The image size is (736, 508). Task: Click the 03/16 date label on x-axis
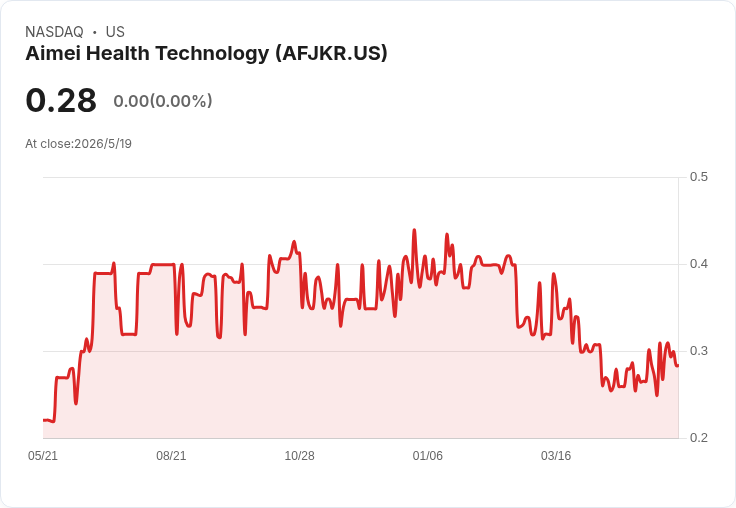(556, 455)
